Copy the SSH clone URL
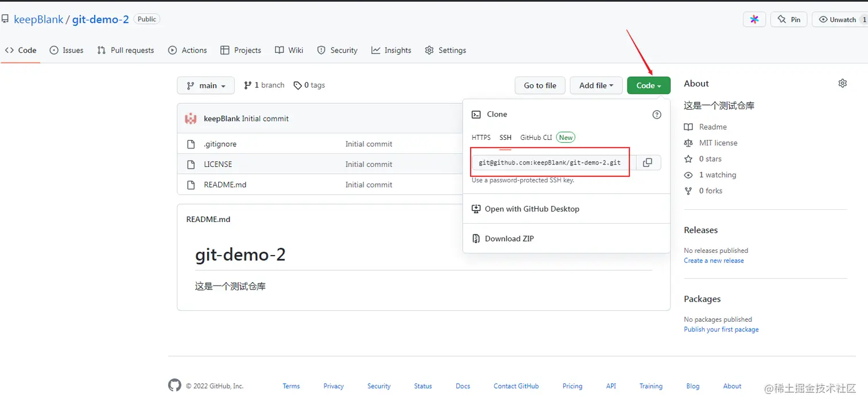The height and width of the screenshot is (406, 868). (x=648, y=163)
